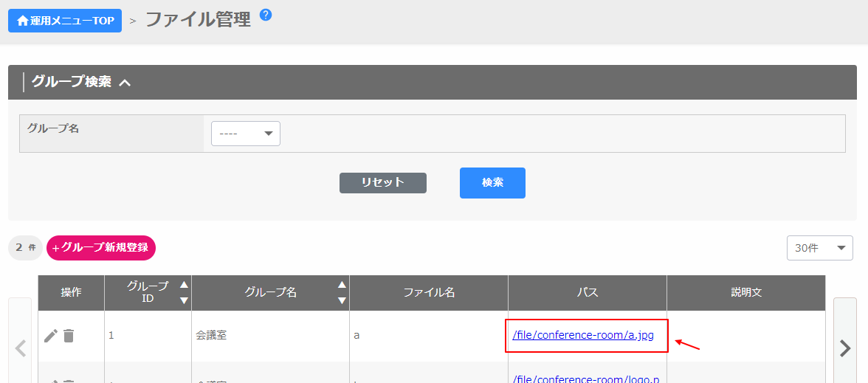Screen dimensions: 868x383
Task: Select the 会議室 cell in first row
Action: pyautogui.click(x=211, y=335)
